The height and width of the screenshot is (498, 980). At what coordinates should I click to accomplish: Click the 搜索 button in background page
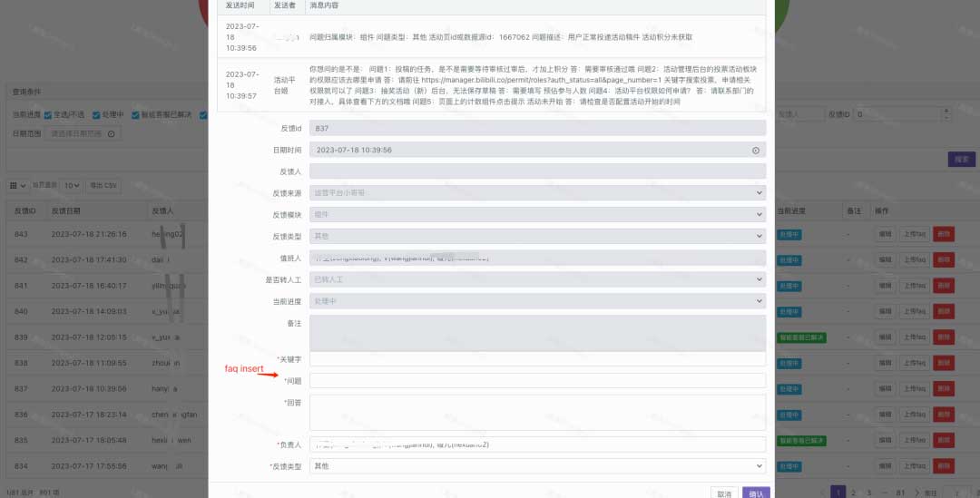coord(961,160)
